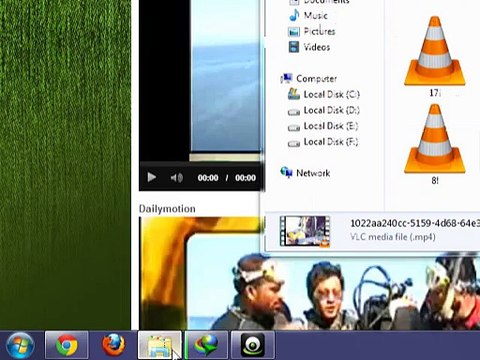Open the Windows Start orb
The width and height of the screenshot is (480, 360).
20,346
